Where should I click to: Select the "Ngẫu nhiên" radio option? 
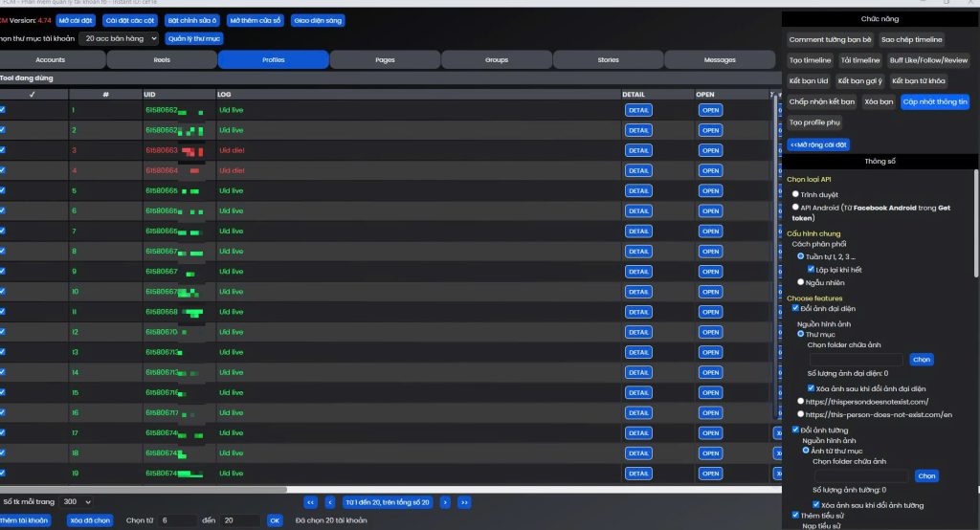[801, 282]
